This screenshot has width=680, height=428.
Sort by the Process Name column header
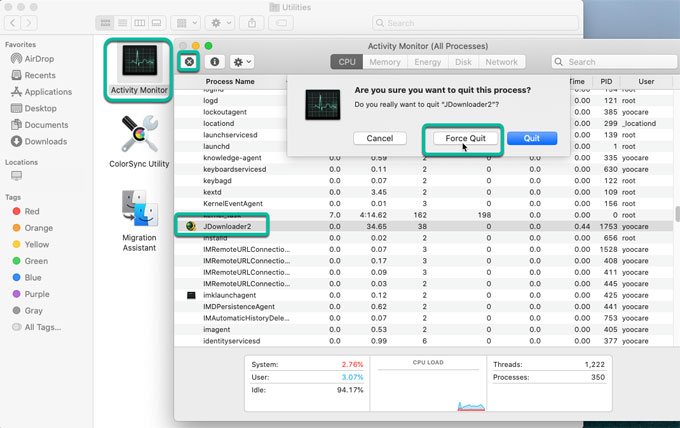230,81
